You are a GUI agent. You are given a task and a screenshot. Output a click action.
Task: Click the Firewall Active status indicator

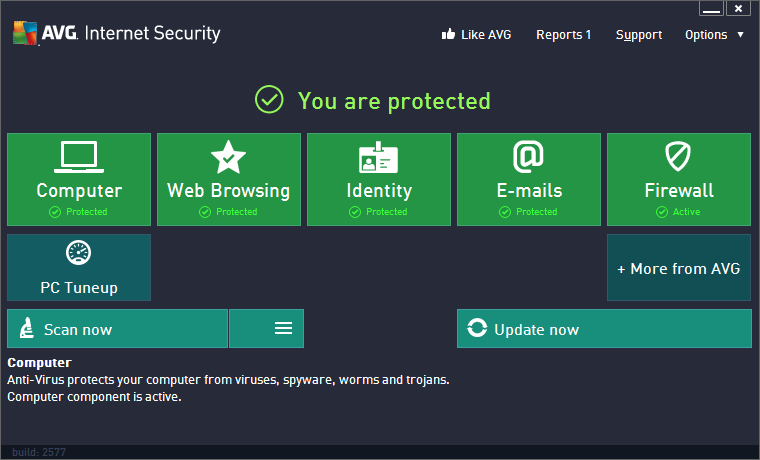point(678,212)
